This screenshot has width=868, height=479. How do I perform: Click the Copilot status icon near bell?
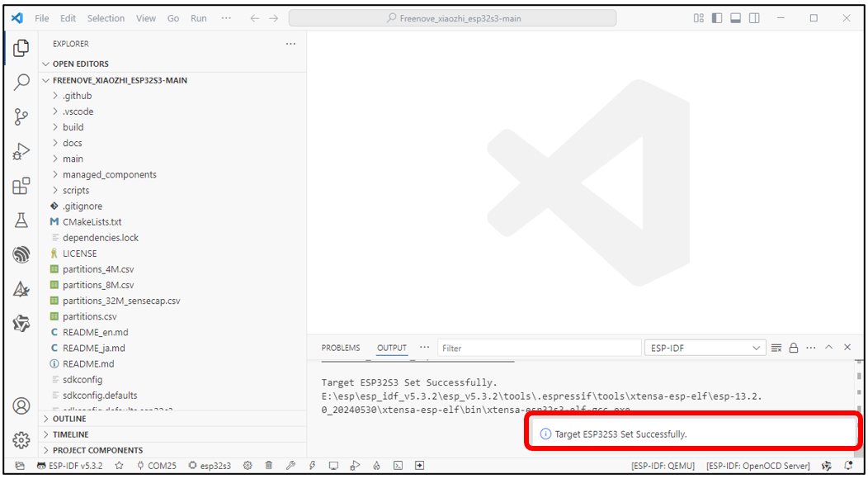827,466
